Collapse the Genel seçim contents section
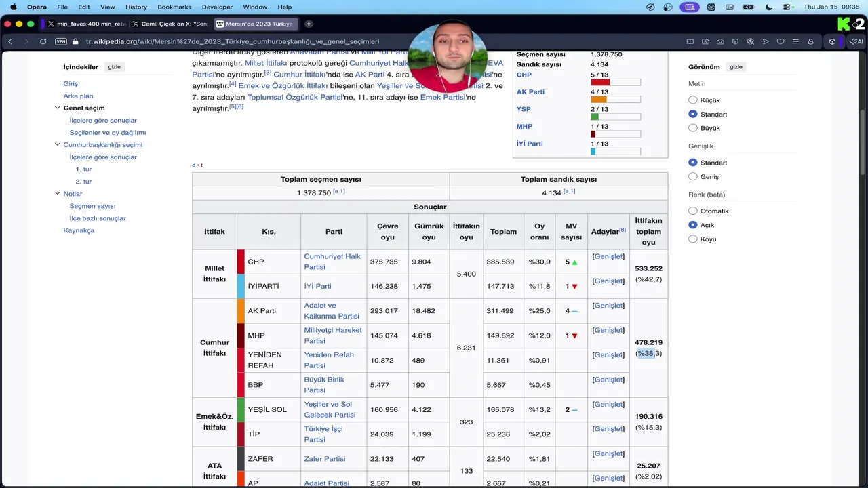The height and width of the screenshot is (488, 868). pos(58,108)
